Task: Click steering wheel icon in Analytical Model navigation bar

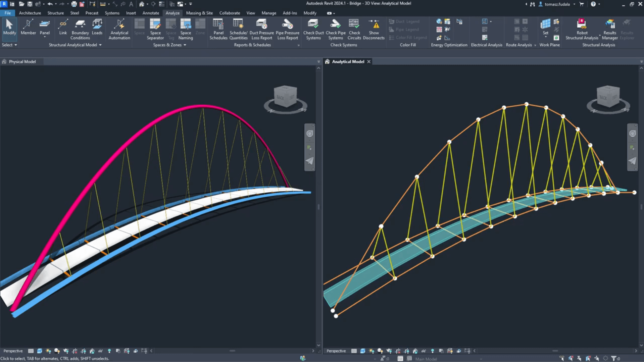Action: [632, 134]
